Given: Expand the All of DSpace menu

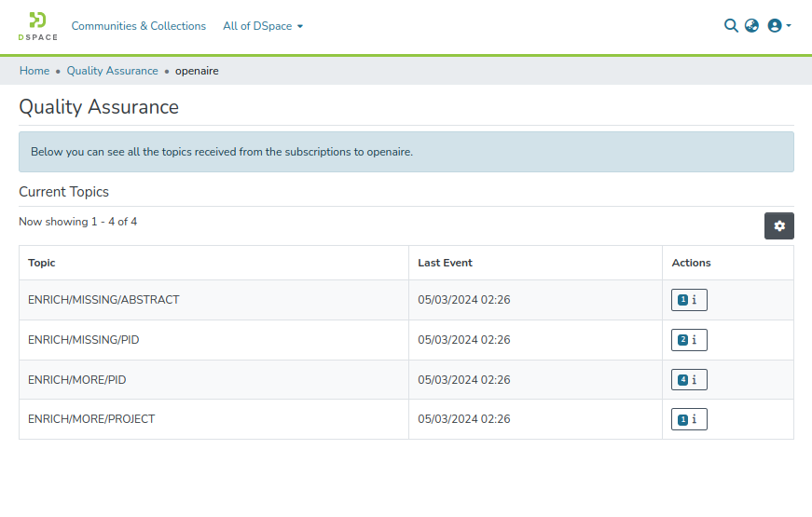Looking at the screenshot, I should pyautogui.click(x=263, y=26).
